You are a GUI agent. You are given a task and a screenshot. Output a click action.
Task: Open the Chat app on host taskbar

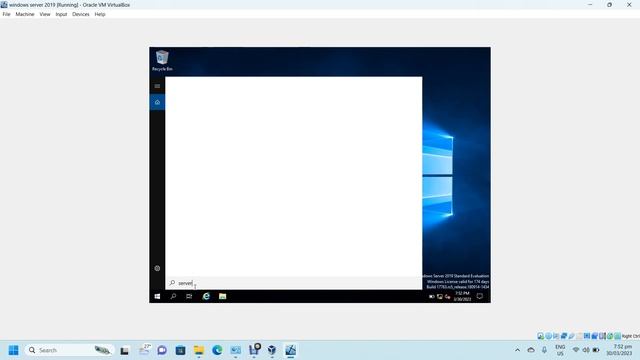(x=162, y=350)
